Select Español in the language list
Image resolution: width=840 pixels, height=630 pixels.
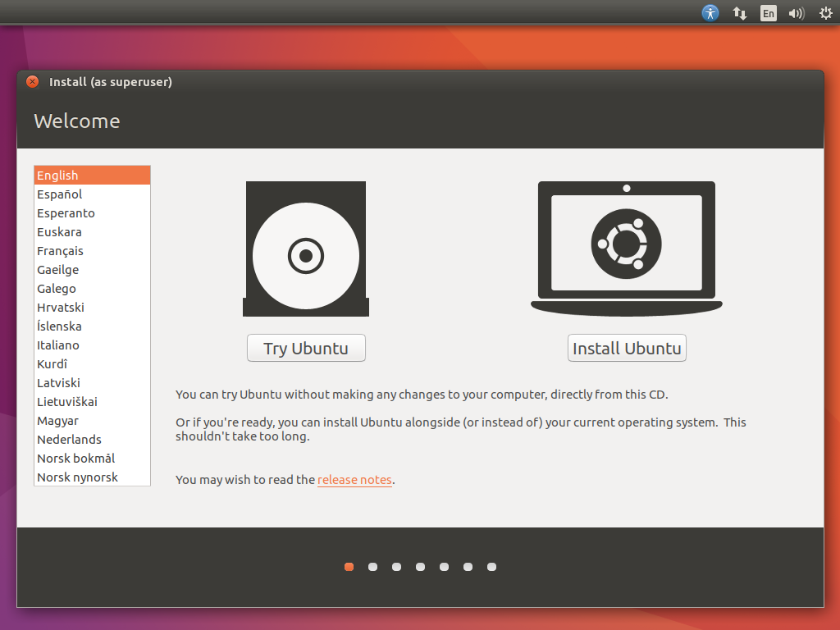tap(60, 194)
